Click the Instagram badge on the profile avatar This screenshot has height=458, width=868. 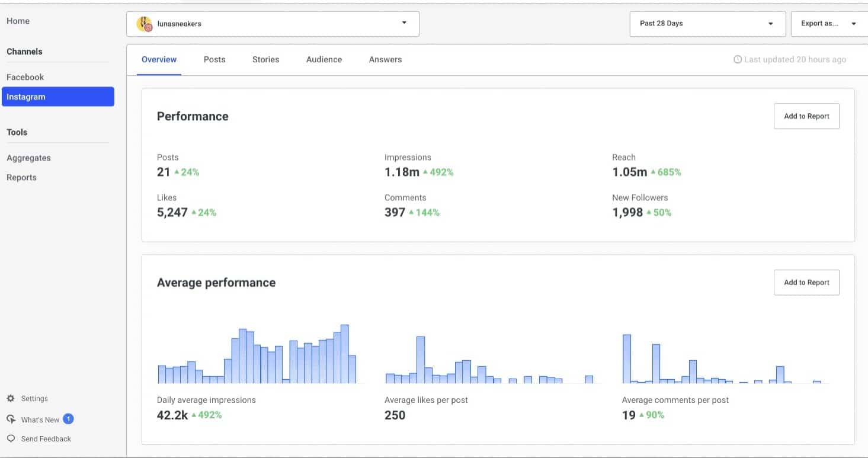(149, 27)
